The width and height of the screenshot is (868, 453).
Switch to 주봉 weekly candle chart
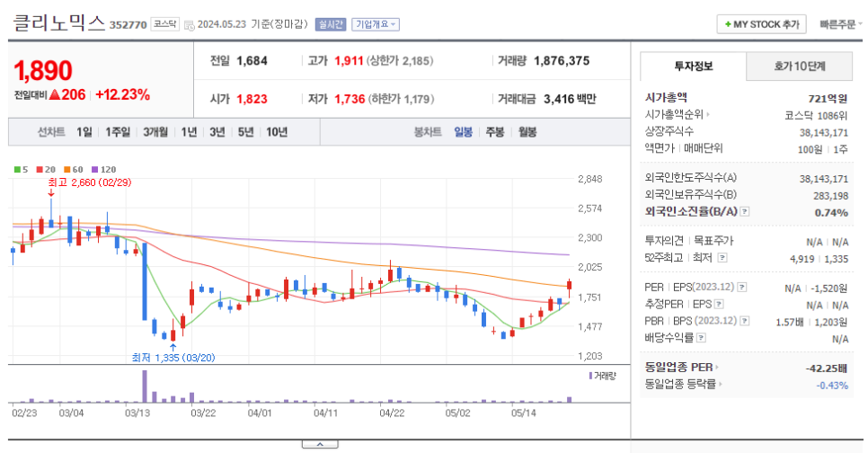(495, 132)
